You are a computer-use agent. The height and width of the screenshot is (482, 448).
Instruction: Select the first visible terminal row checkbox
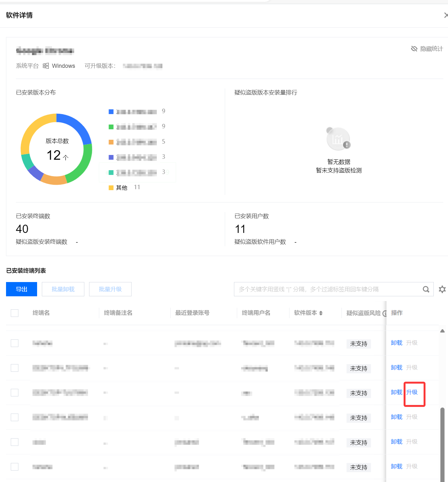15,343
